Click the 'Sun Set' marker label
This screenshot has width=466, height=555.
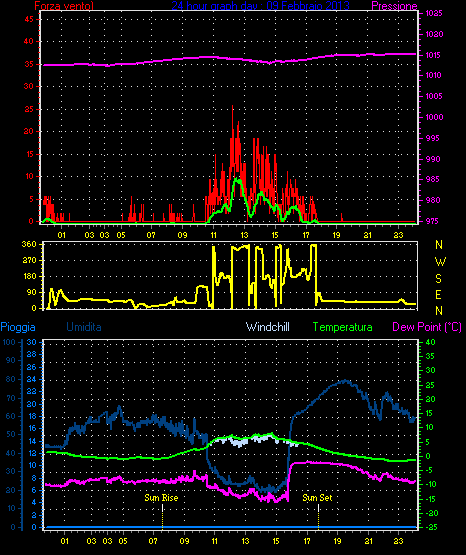pyautogui.click(x=317, y=498)
